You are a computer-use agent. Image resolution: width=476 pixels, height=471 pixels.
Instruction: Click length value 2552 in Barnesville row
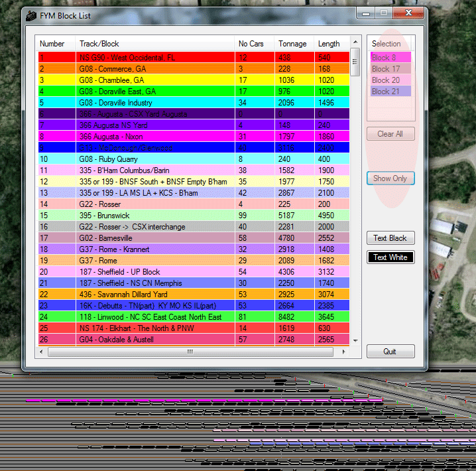pyautogui.click(x=326, y=237)
